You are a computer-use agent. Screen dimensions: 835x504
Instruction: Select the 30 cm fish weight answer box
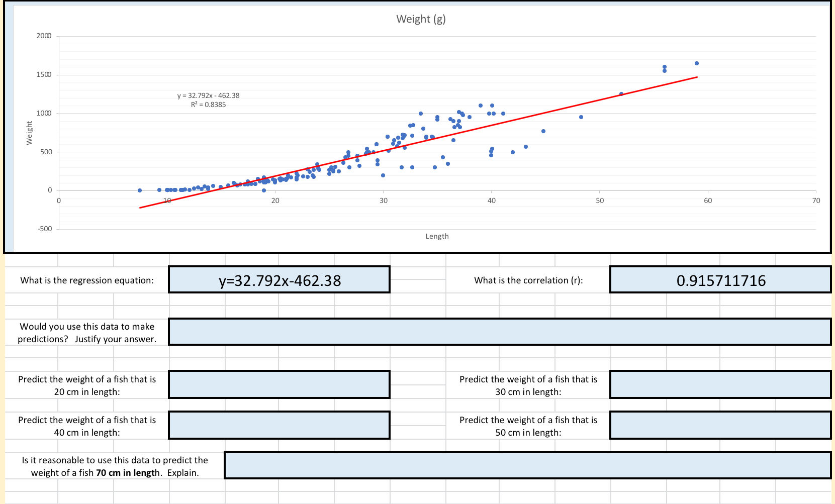pyautogui.click(x=720, y=384)
